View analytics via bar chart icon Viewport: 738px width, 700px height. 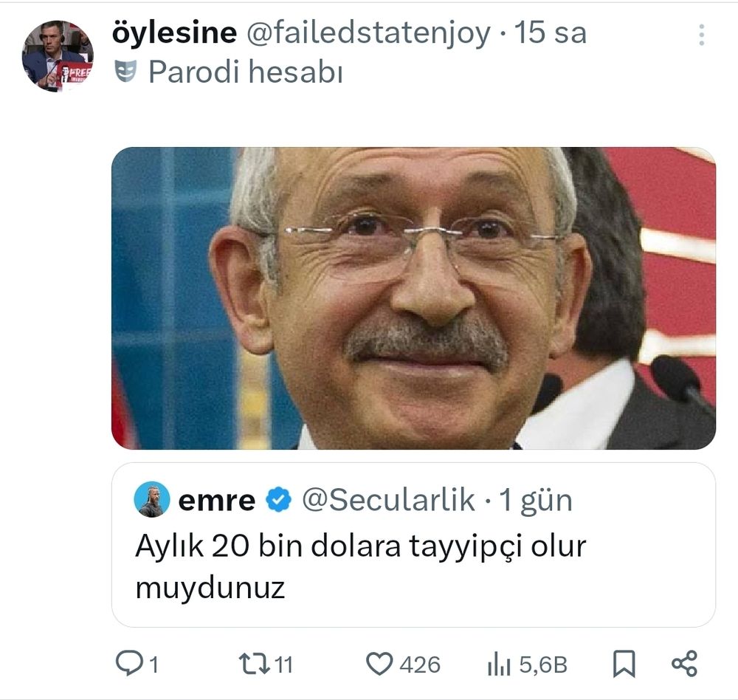[499, 665]
